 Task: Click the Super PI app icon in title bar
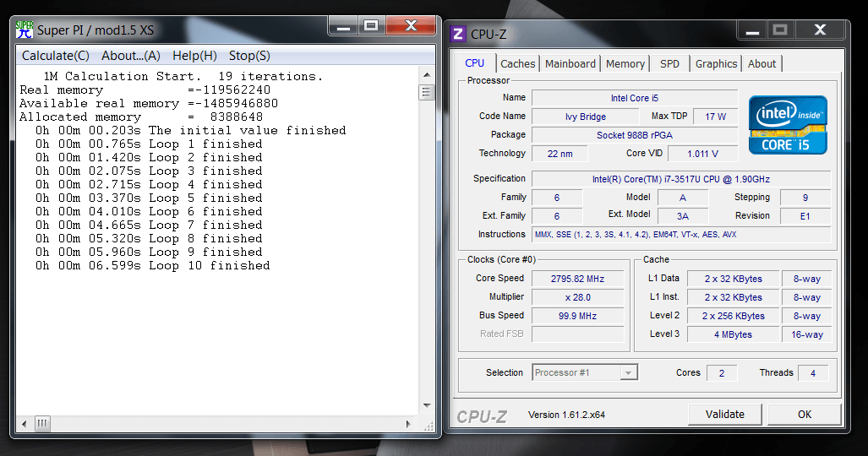(x=25, y=30)
